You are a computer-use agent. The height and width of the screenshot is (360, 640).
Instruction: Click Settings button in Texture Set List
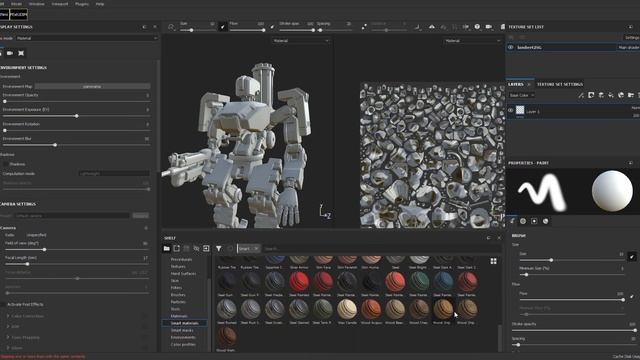tap(632, 38)
